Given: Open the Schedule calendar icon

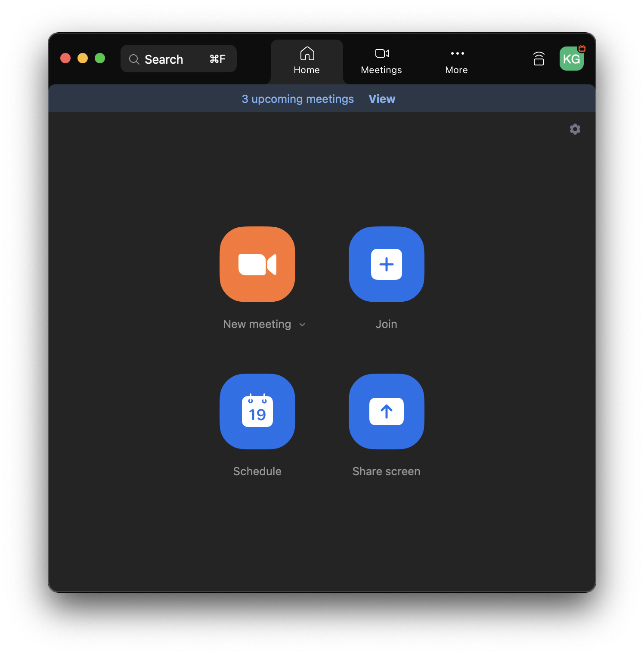Looking at the screenshot, I should point(257,412).
